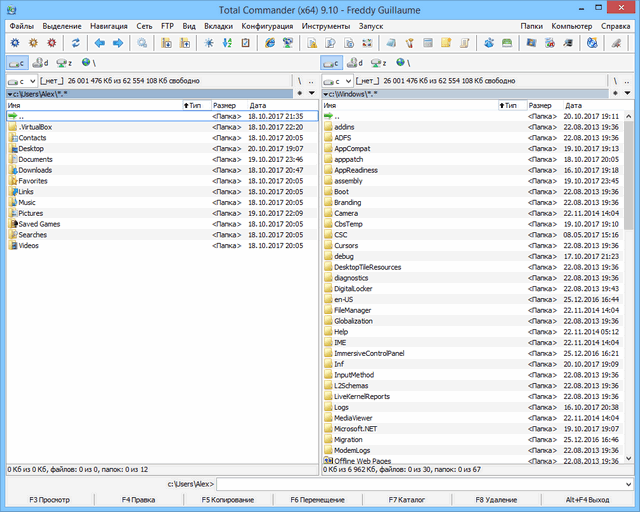Select drive c button in right panel
Viewport: 640px width, 512px height.
(331, 62)
